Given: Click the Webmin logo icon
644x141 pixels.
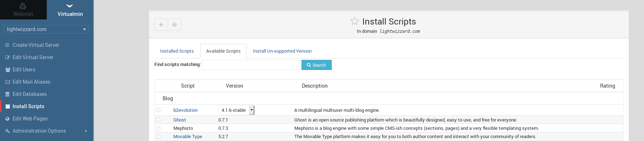Looking at the screenshot, I should (23, 6).
